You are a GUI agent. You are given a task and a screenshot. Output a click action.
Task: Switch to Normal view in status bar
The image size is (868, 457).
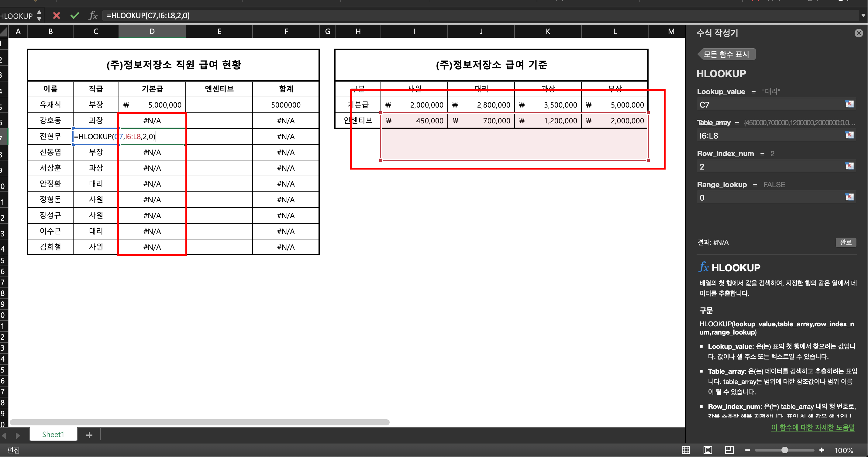686,450
